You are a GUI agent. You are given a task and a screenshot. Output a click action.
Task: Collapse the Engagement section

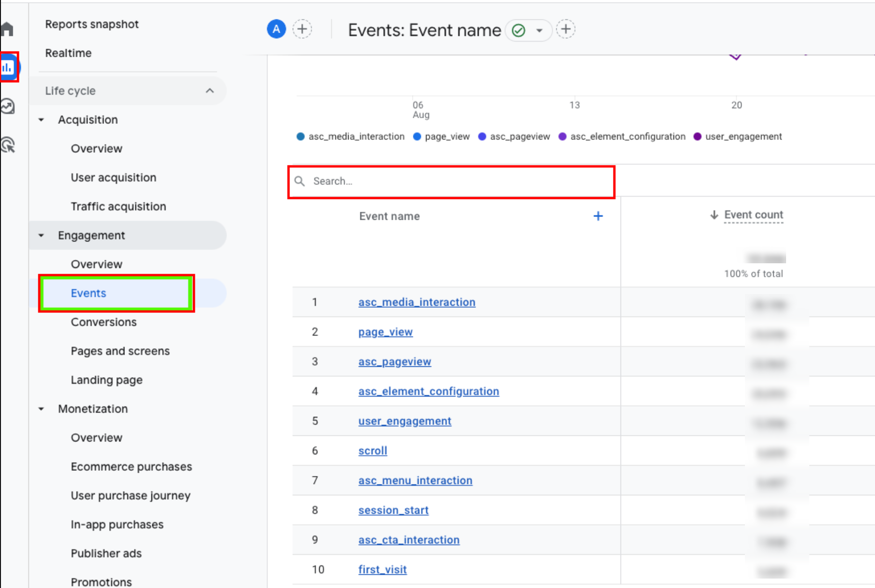point(40,235)
